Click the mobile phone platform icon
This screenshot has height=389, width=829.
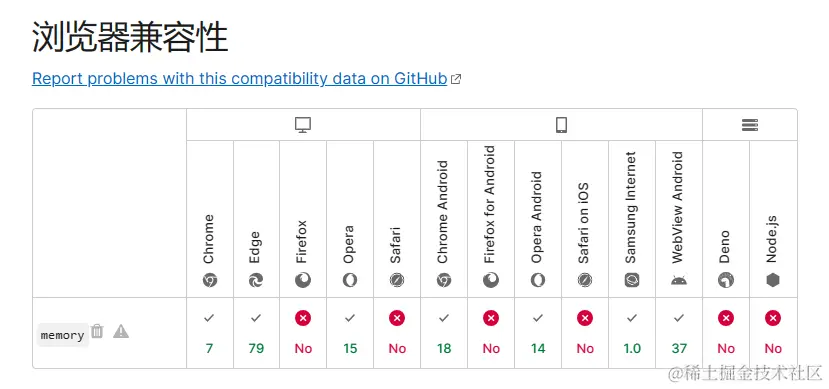point(561,125)
